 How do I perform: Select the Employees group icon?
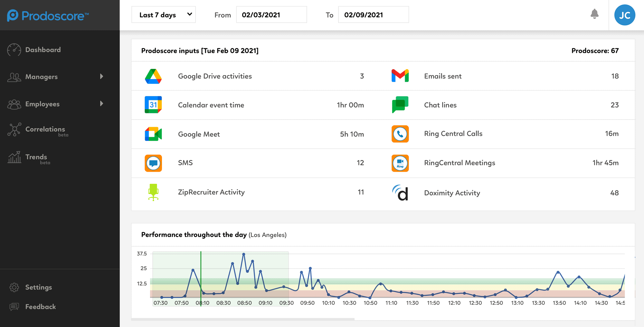[14, 104]
